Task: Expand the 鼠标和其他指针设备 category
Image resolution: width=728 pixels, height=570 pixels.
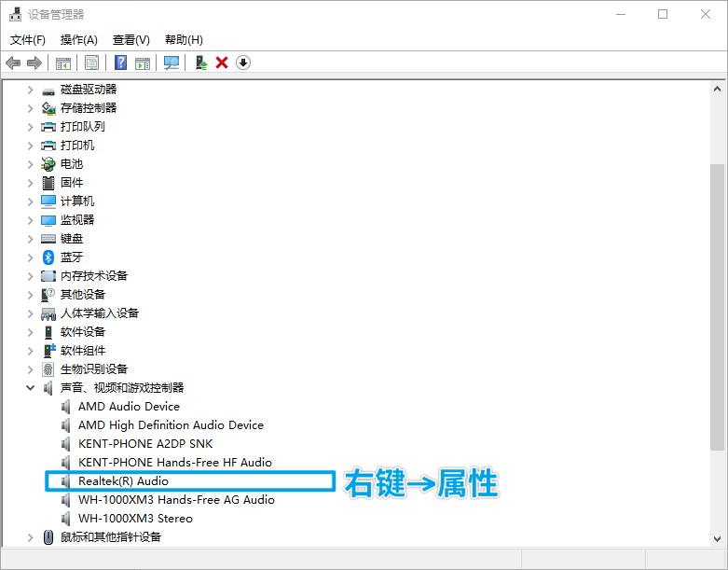Action: click(30, 537)
